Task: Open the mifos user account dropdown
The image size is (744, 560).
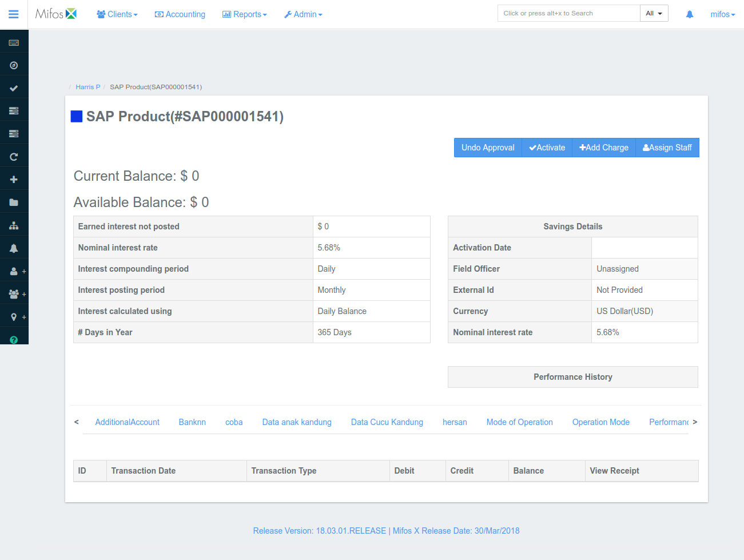Action: point(722,14)
